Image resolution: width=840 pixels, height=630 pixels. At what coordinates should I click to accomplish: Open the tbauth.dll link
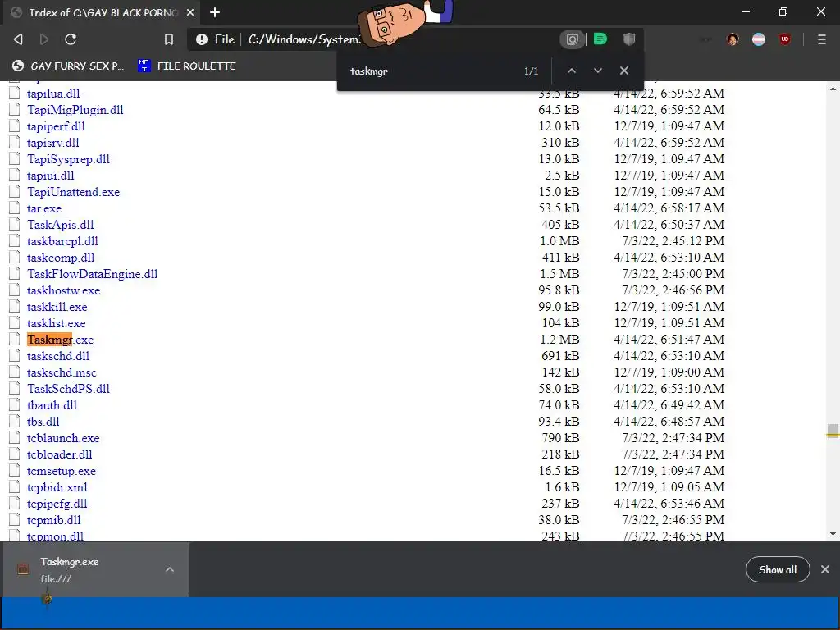pyautogui.click(x=52, y=405)
